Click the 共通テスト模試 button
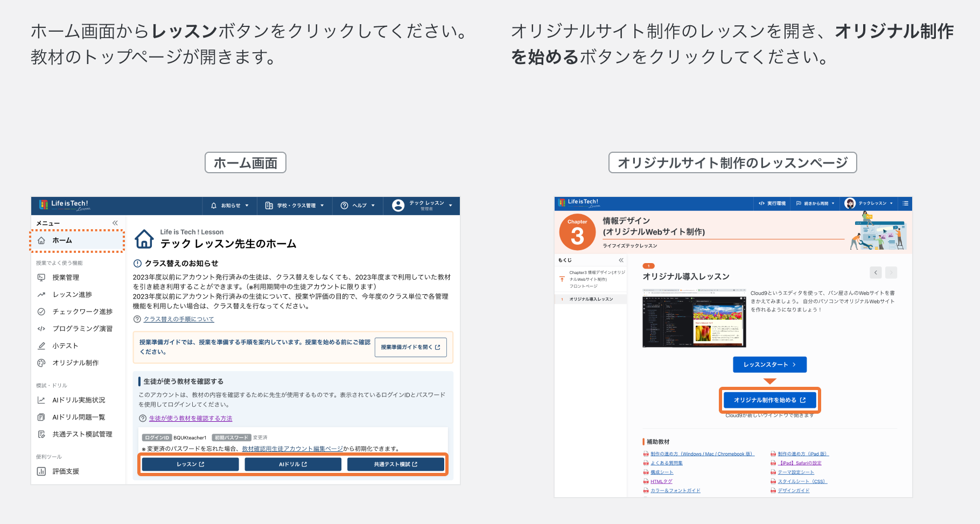The image size is (980, 524). pos(396,464)
